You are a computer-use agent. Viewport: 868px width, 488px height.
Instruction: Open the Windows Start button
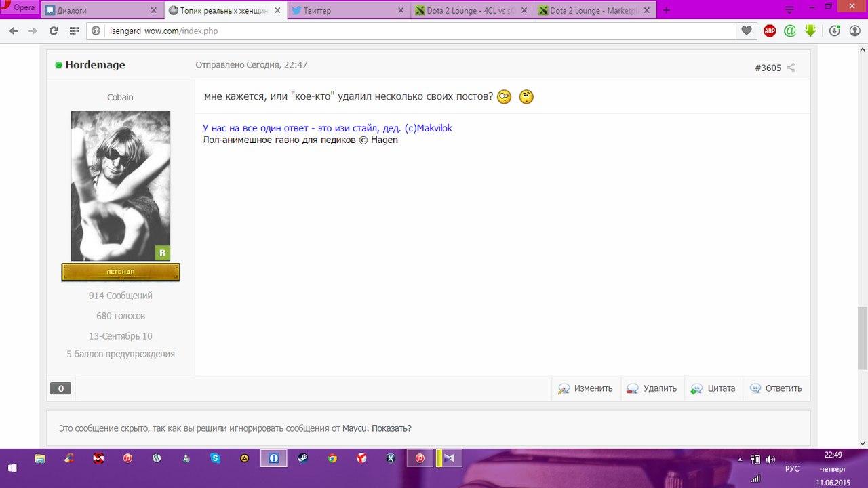(x=12, y=468)
